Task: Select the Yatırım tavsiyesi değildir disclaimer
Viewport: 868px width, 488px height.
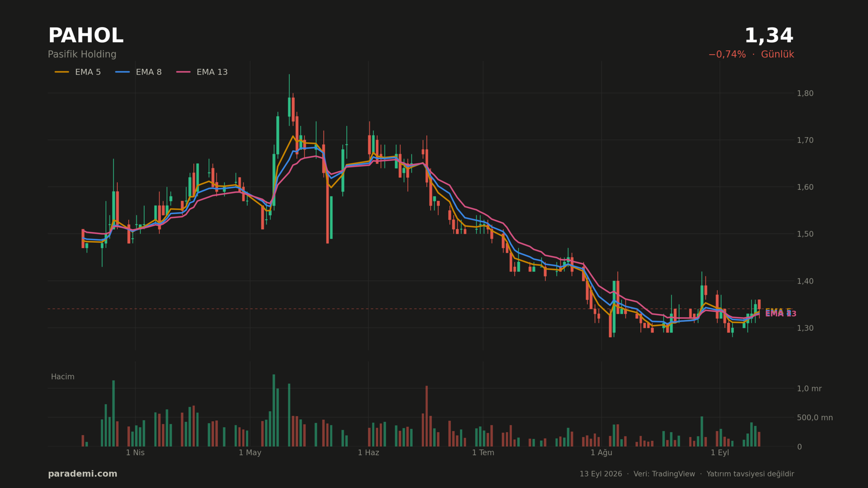Action: 750,474
